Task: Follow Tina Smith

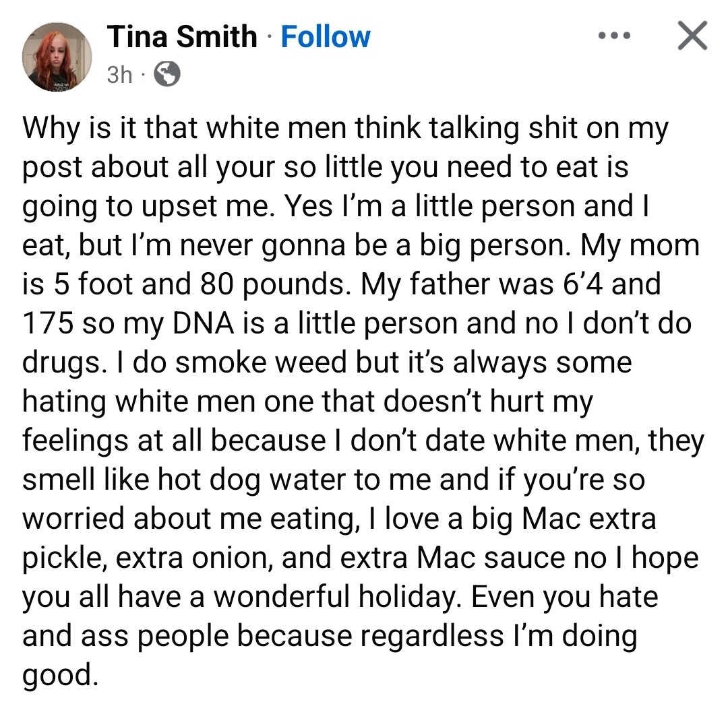Action: (x=326, y=36)
